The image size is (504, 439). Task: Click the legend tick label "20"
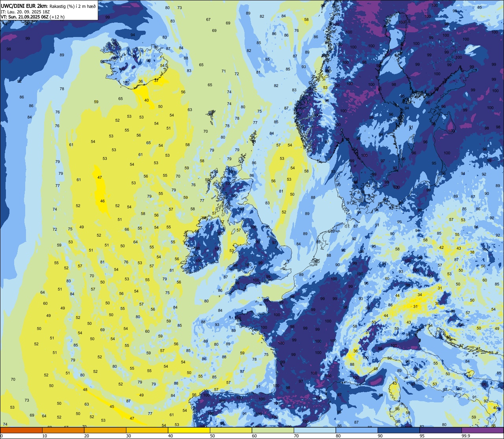pos(87,436)
